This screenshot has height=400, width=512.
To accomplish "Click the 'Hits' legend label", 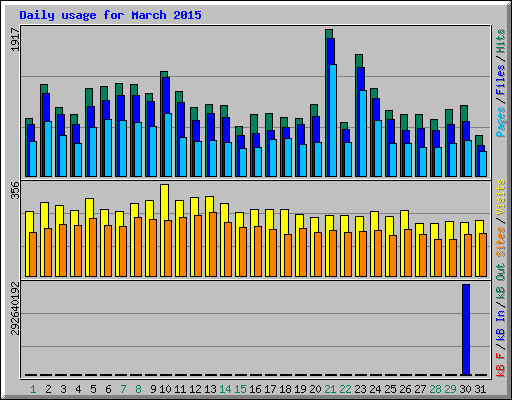I will [501, 41].
